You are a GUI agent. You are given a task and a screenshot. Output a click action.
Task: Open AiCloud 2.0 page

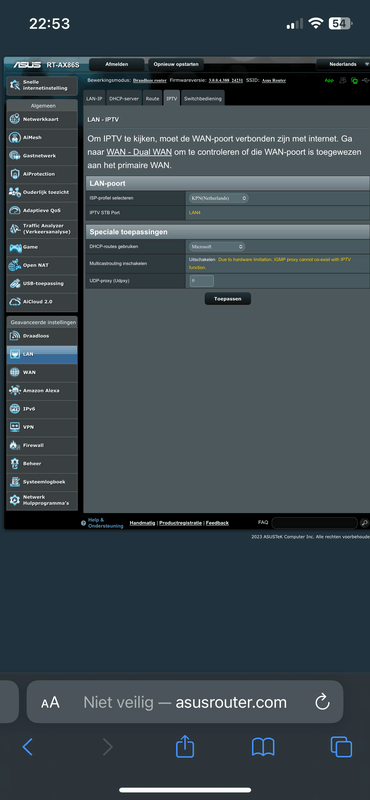tap(42, 302)
